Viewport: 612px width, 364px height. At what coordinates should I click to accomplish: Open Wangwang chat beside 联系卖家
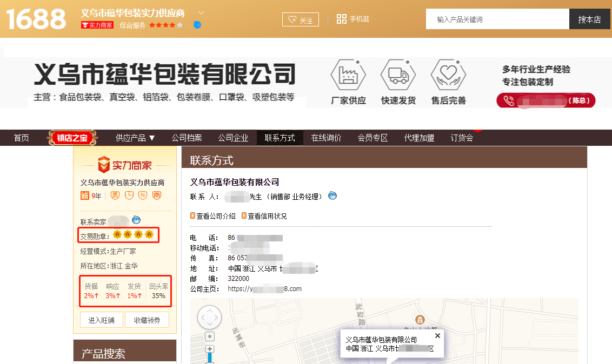[x=136, y=220]
